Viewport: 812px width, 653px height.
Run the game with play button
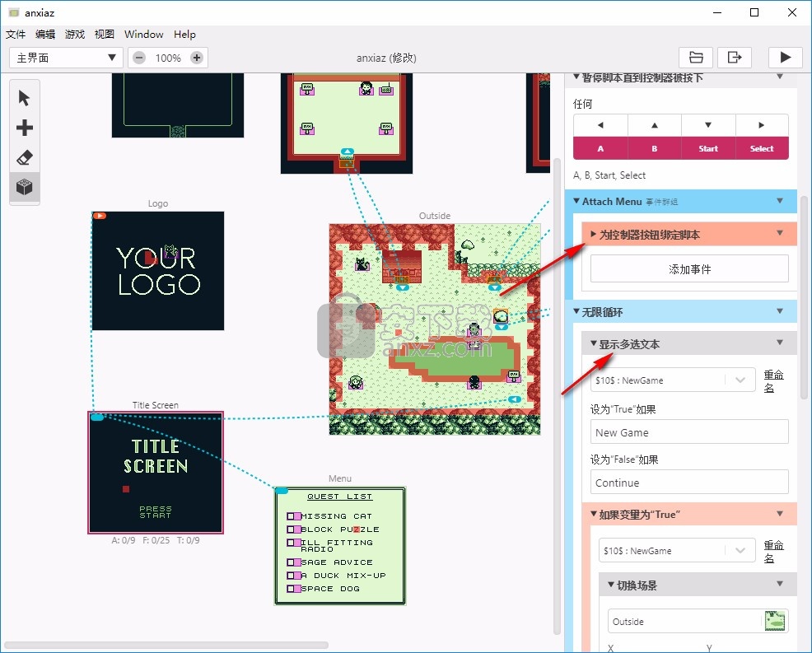[x=785, y=57]
